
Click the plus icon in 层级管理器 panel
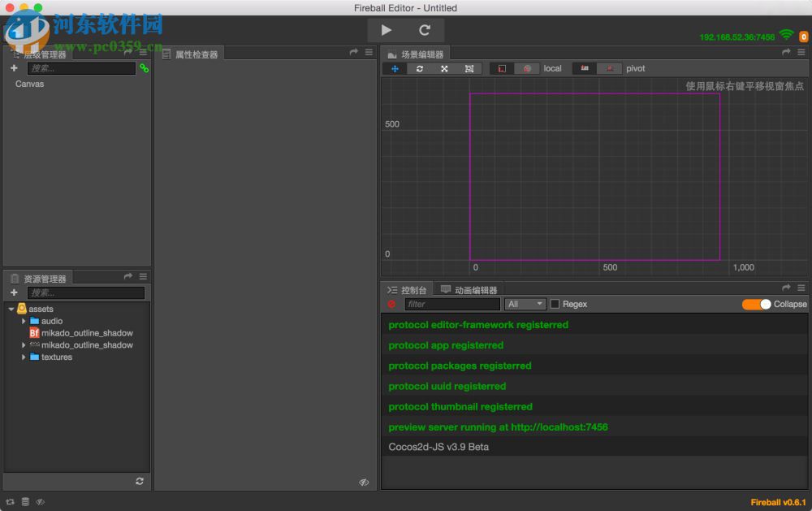[x=12, y=68]
